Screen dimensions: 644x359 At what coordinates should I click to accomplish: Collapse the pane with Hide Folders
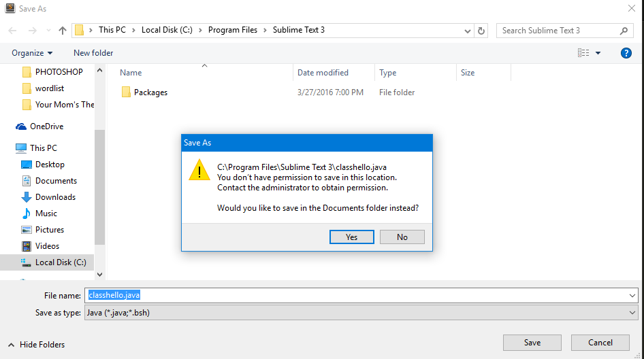36,345
